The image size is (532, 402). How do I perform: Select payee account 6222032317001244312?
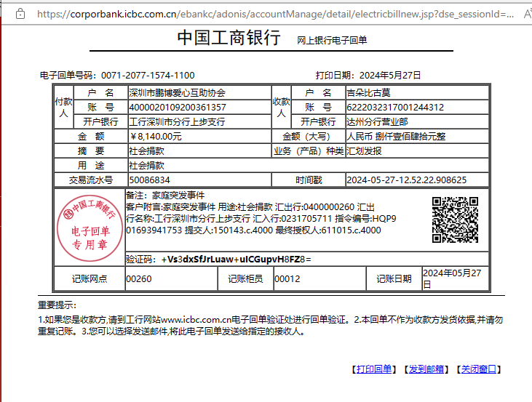pyautogui.click(x=395, y=108)
